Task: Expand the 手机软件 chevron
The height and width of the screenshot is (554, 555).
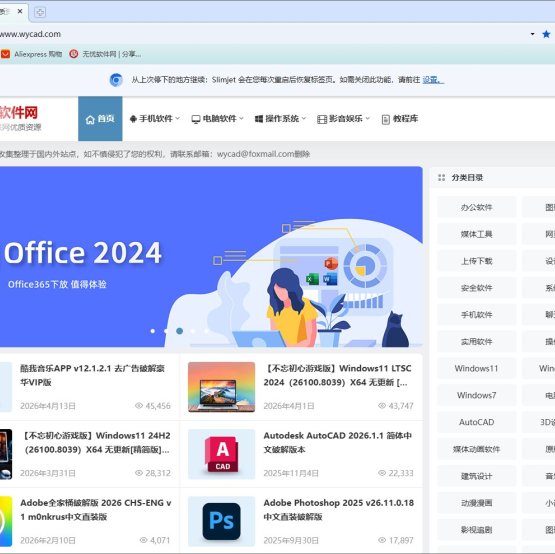Action: [x=177, y=119]
